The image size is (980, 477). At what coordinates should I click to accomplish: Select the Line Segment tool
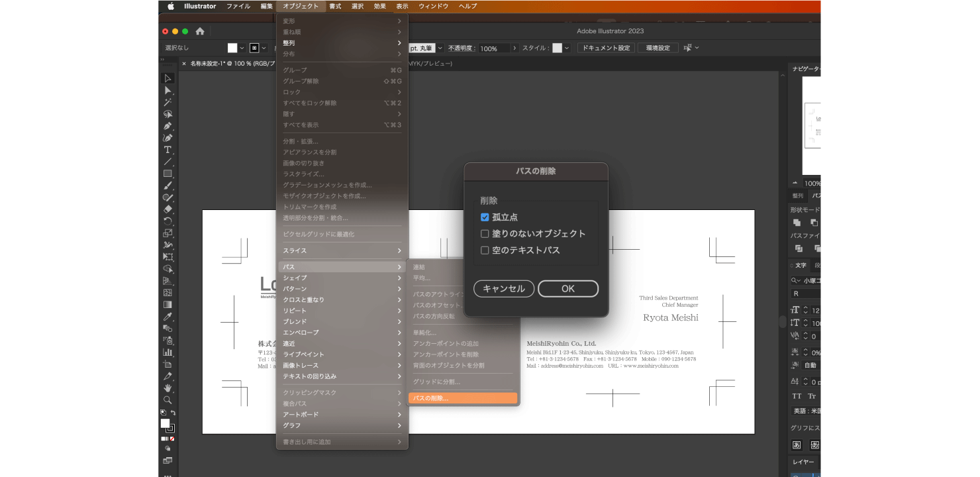point(168,162)
